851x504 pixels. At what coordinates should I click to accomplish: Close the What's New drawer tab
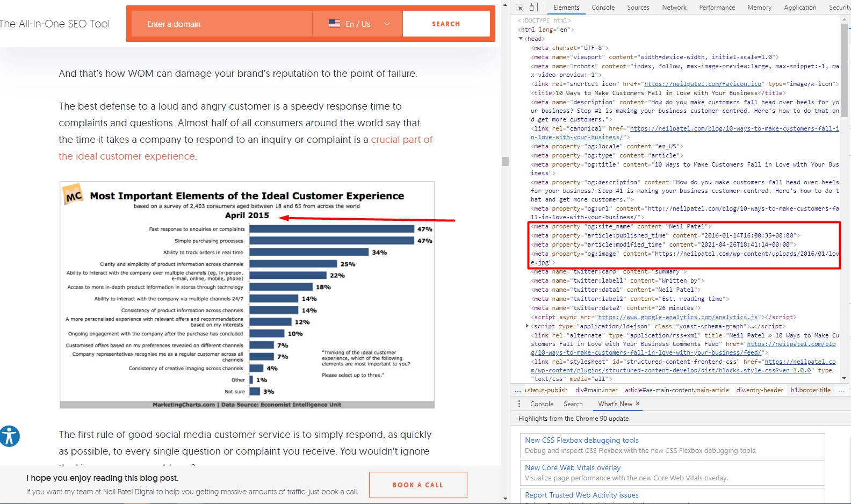638,404
